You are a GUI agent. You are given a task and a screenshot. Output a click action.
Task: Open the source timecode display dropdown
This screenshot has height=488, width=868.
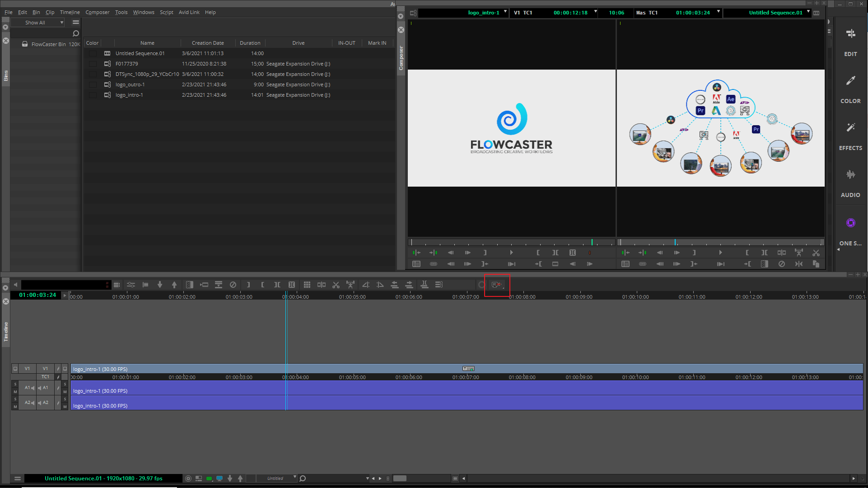[x=595, y=12]
